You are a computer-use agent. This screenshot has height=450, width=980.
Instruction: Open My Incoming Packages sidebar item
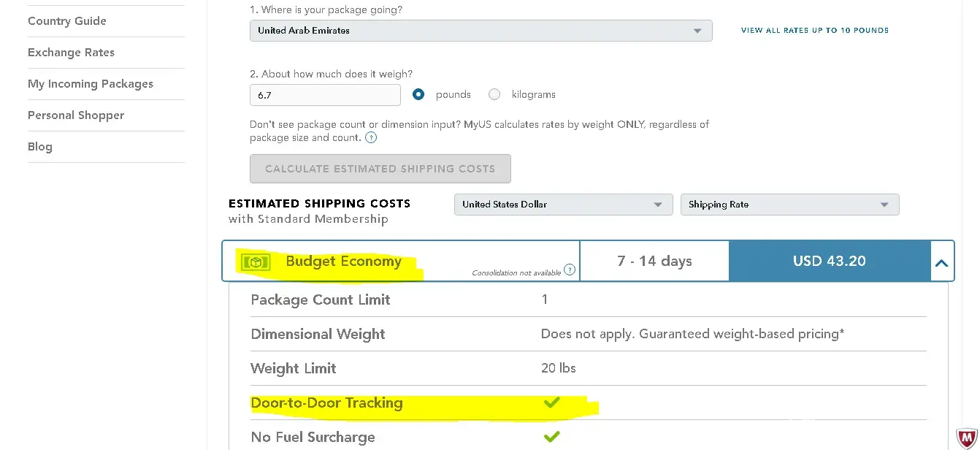click(x=91, y=84)
